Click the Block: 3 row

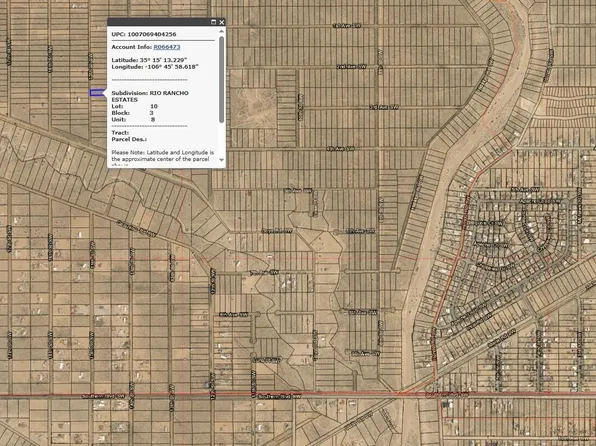[133, 113]
